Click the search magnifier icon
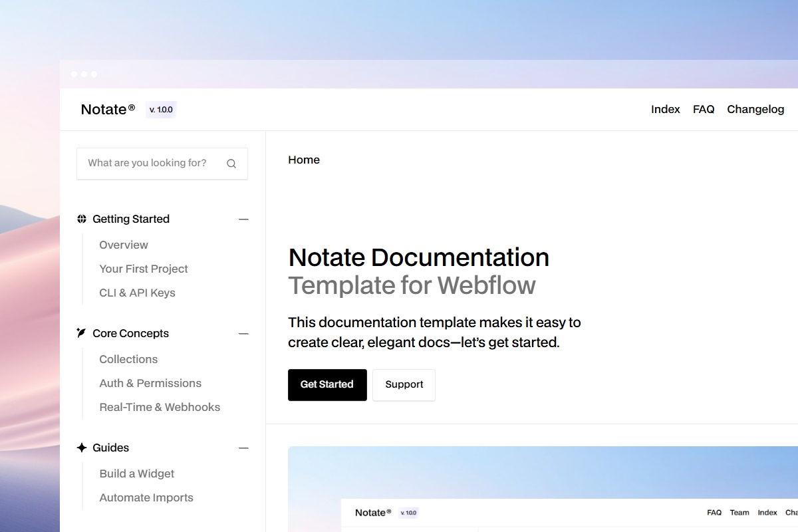 point(231,164)
